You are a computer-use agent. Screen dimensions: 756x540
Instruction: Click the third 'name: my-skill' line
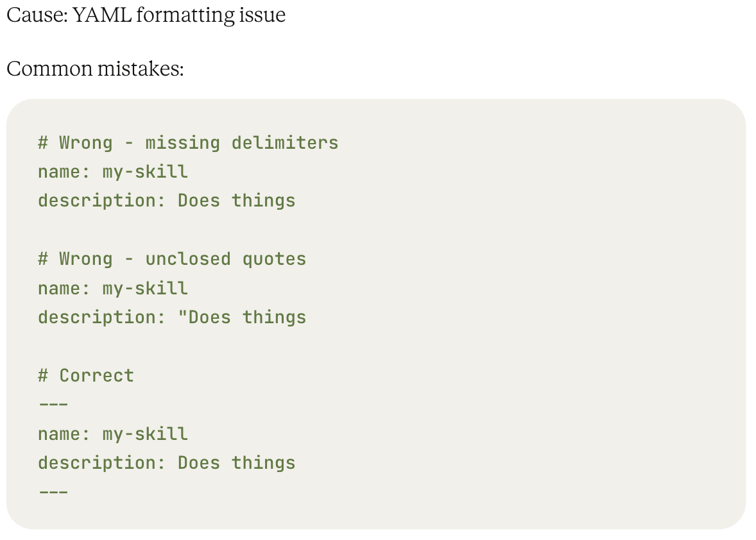(113, 434)
